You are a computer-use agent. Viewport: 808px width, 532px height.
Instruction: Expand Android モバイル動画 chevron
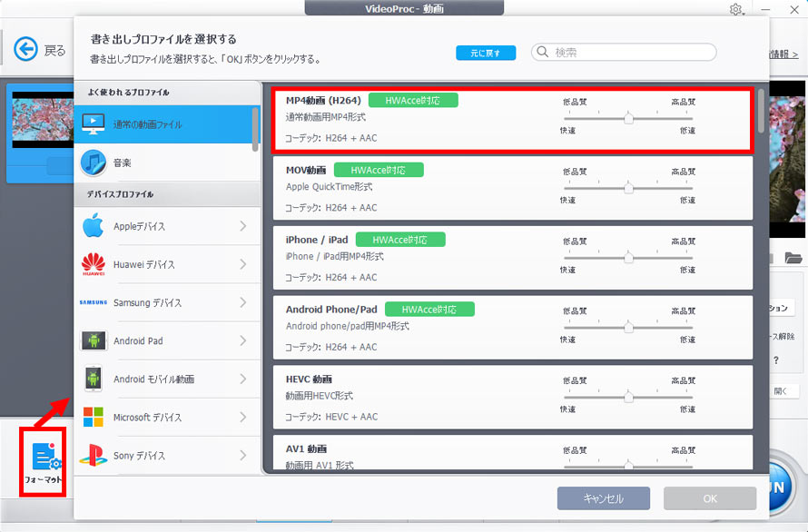(x=243, y=379)
